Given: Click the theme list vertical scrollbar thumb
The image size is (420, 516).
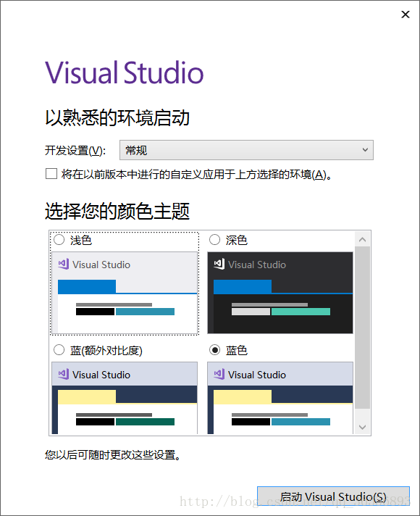Looking at the screenshot, I should [363, 328].
